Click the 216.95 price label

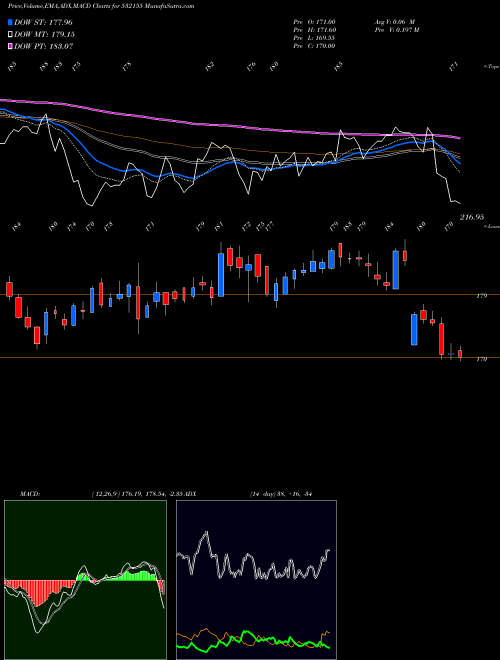[472, 217]
